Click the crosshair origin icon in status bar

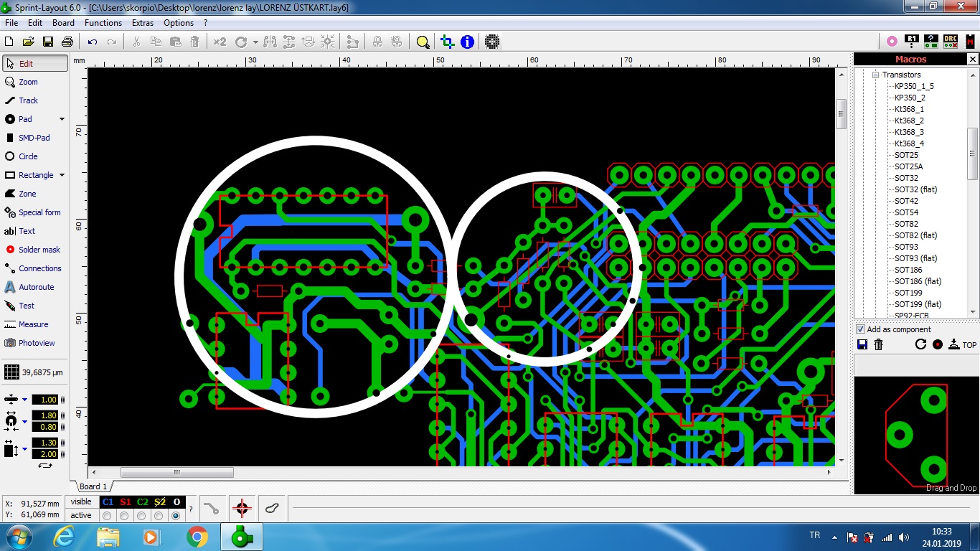[x=242, y=509]
